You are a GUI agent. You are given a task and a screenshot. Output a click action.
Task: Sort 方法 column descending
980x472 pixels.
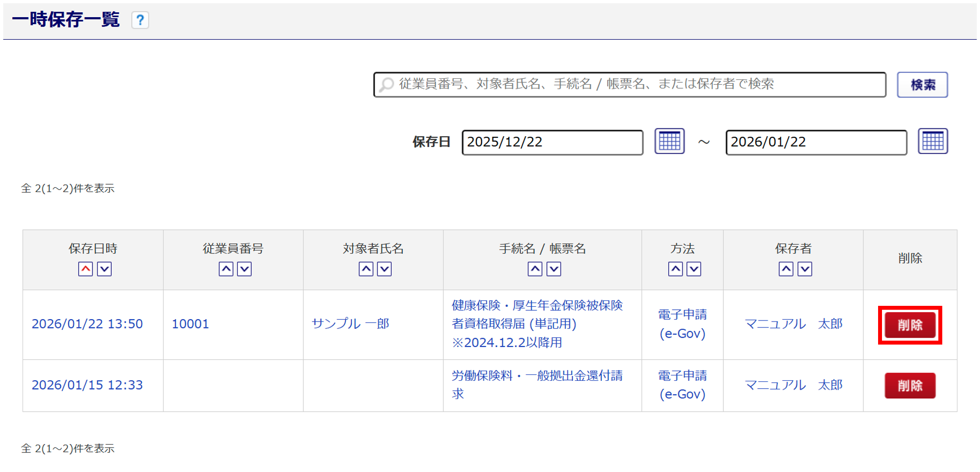[x=694, y=269]
